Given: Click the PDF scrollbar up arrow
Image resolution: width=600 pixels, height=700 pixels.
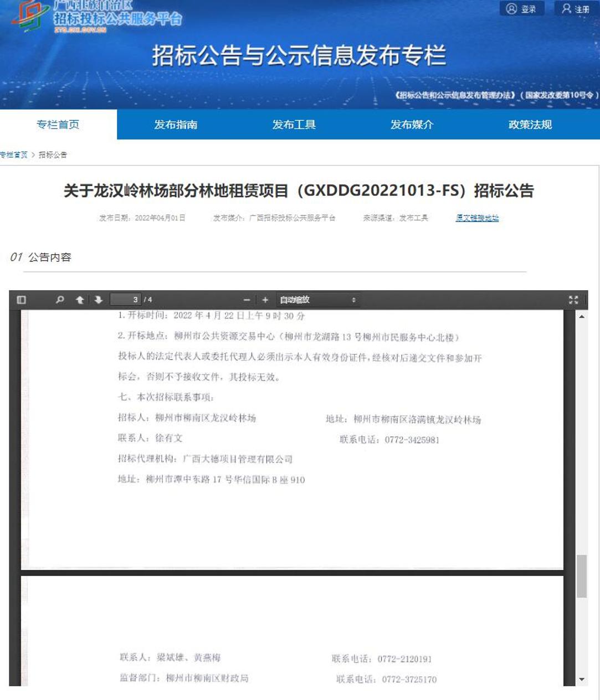Looking at the screenshot, I should (582, 316).
